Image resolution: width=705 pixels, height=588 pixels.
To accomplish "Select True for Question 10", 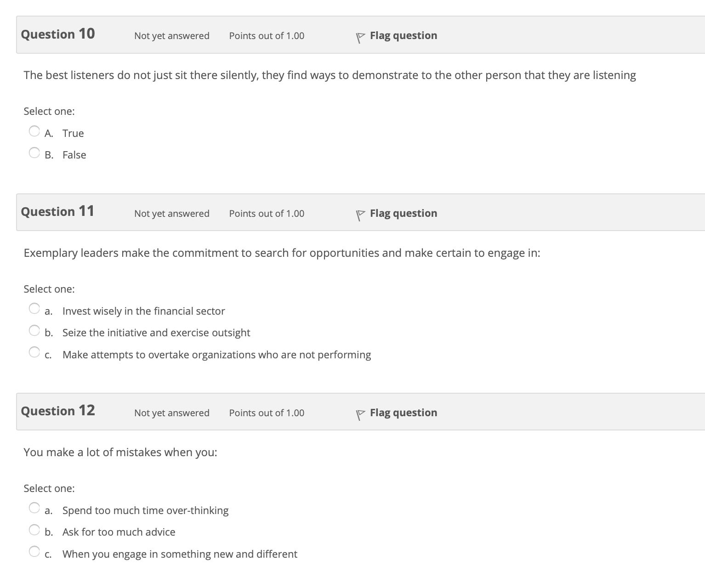I will pyautogui.click(x=34, y=131).
